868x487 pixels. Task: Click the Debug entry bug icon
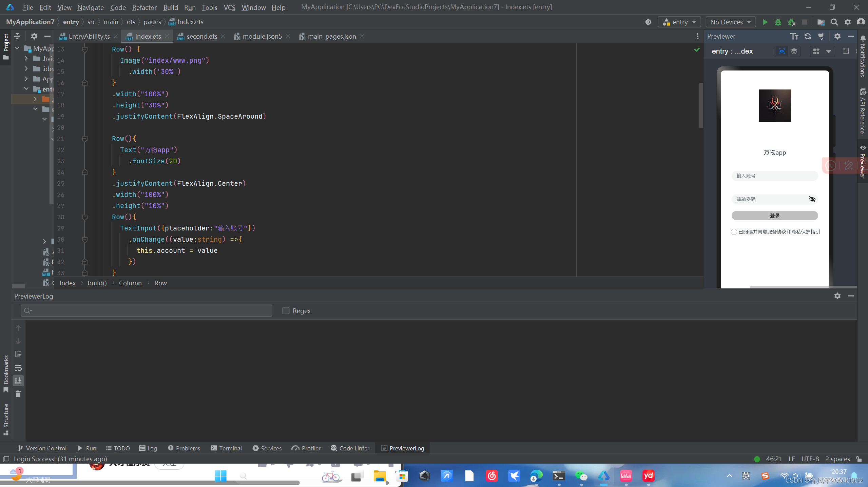click(x=778, y=22)
